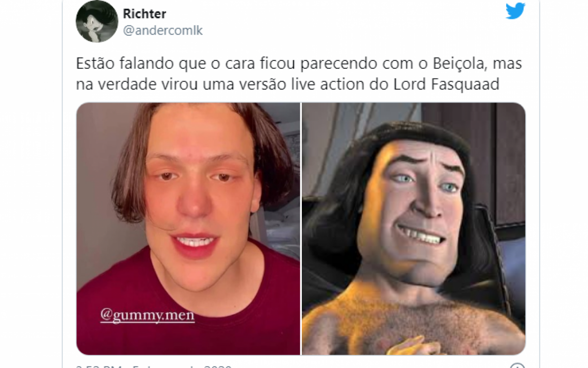Open the left photo of man in red shirt
The height and width of the screenshot is (368, 588).
[x=188, y=229]
